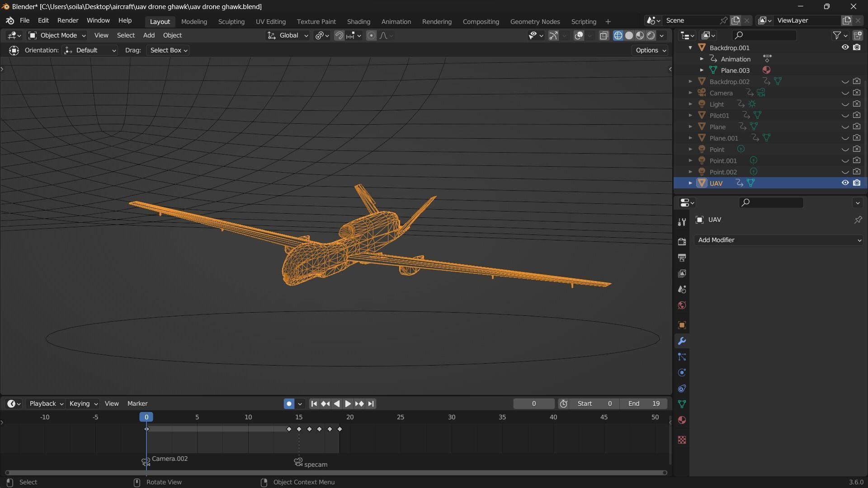
Task: Hide the UAV object with eye icon
Action: [844, 183]
